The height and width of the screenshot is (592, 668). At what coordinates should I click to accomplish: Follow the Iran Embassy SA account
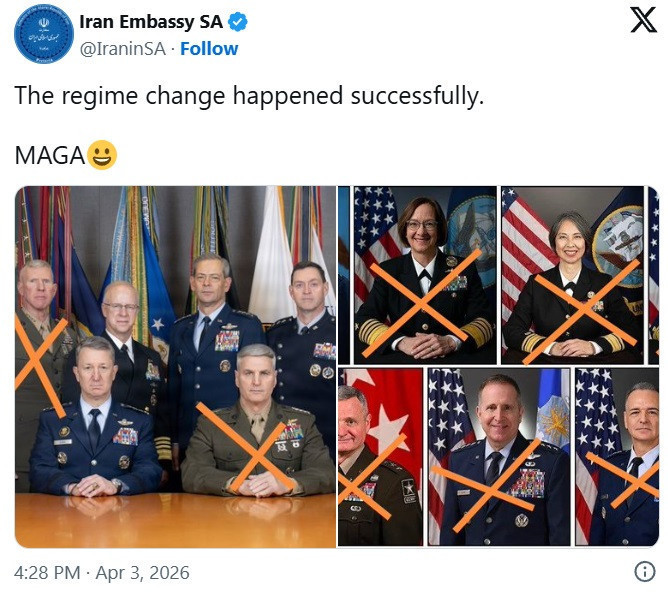209,48
